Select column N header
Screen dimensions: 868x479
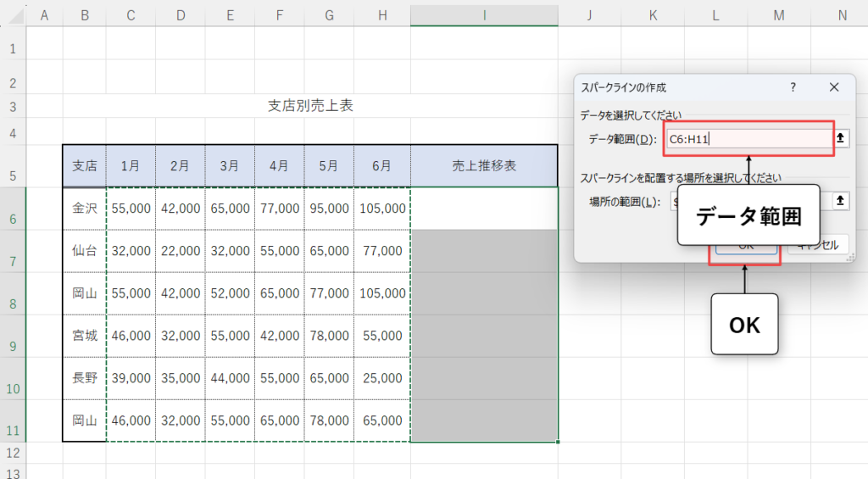[841, 15]
